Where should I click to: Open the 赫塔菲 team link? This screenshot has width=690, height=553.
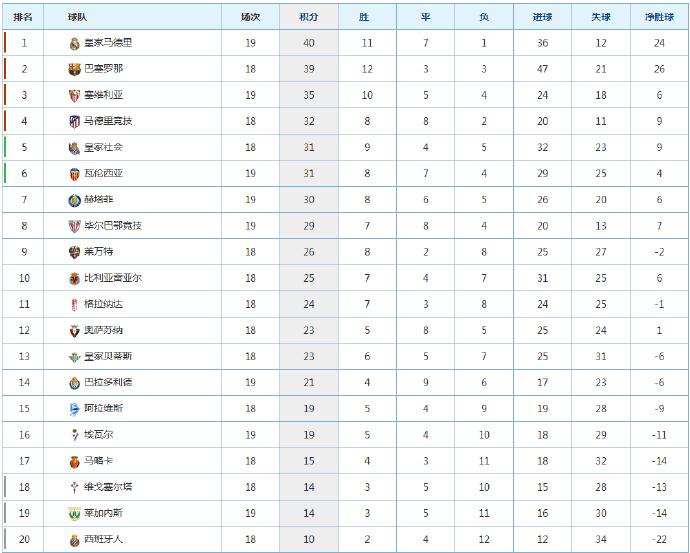point(99,199)
